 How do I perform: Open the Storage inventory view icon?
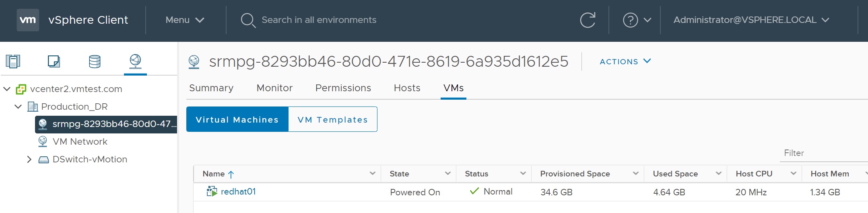point(95,61)
